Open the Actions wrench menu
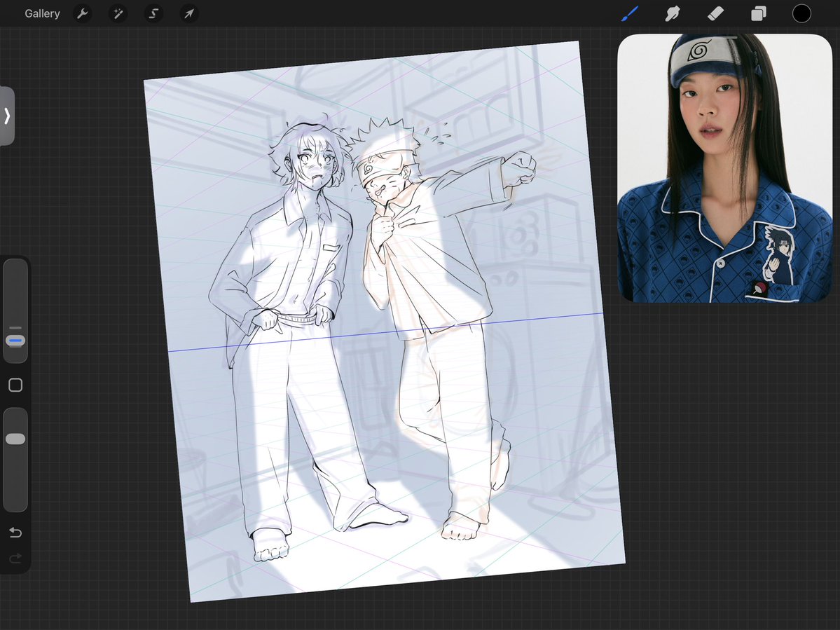The image size is (840, 630). [83, 13]
